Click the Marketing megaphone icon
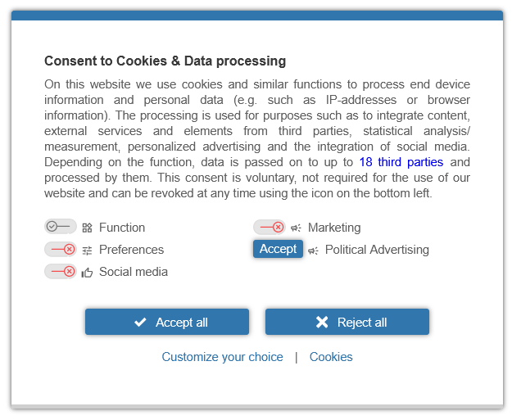Screen dimensions: 512x420 (x=296, y=228)
